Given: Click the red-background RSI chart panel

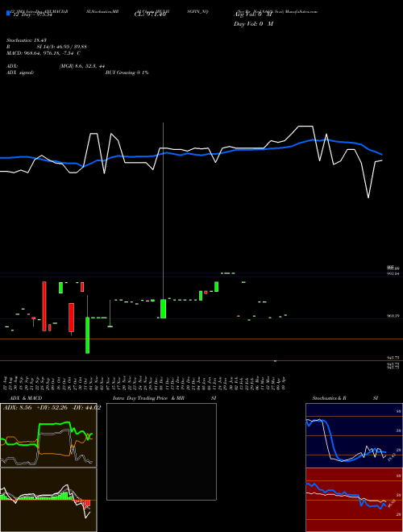Looking at the screenshot, I should pos(354,500).
